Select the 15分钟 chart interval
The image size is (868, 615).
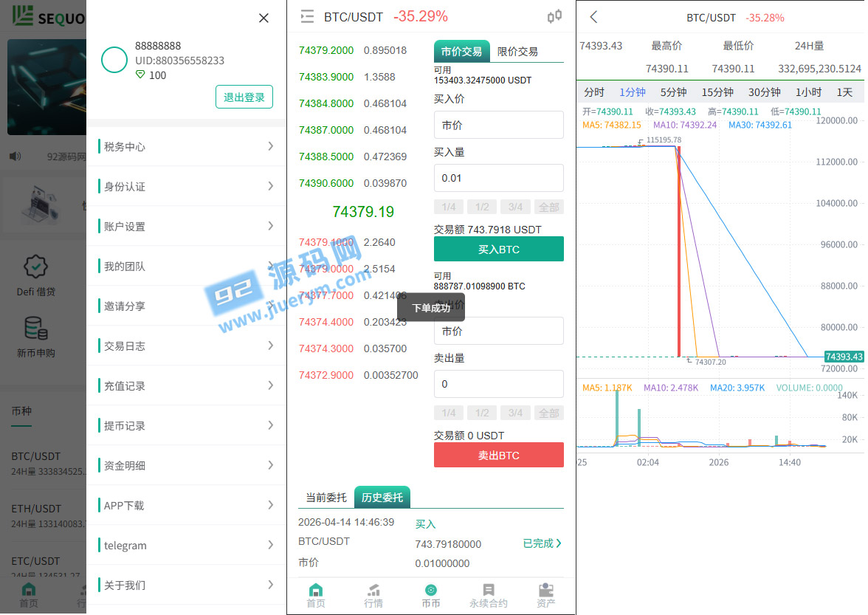pyautogui.click(x=717, y=92)
